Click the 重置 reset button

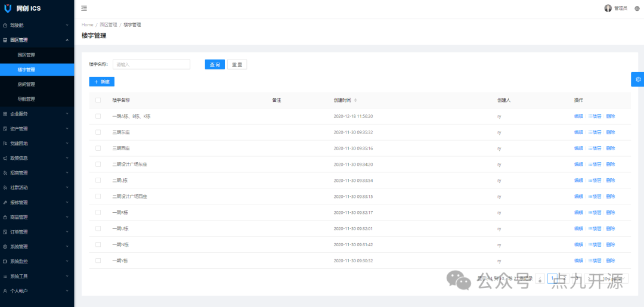(237, 64)
